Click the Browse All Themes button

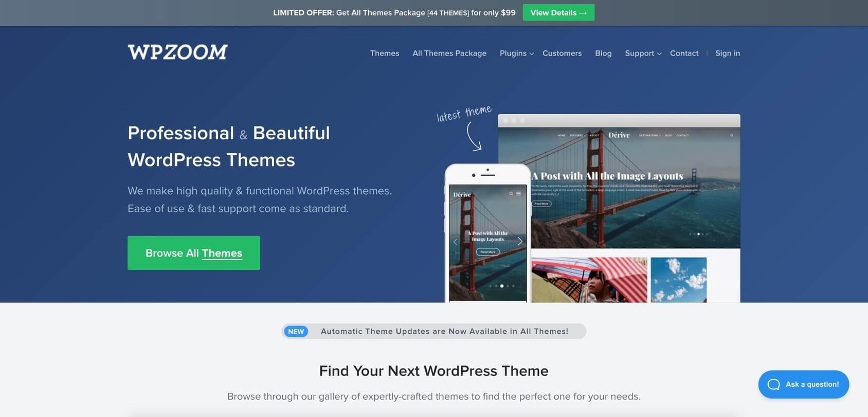pos(194,253)
